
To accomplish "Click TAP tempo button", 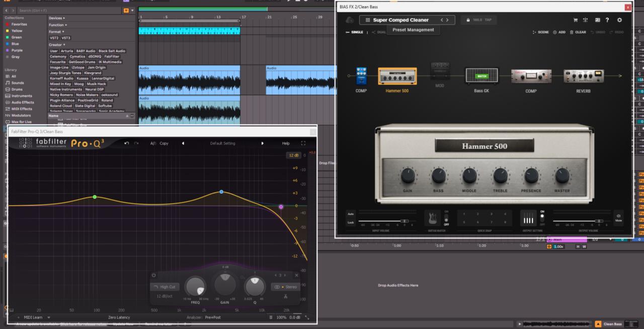I will [x=488, y=20].
